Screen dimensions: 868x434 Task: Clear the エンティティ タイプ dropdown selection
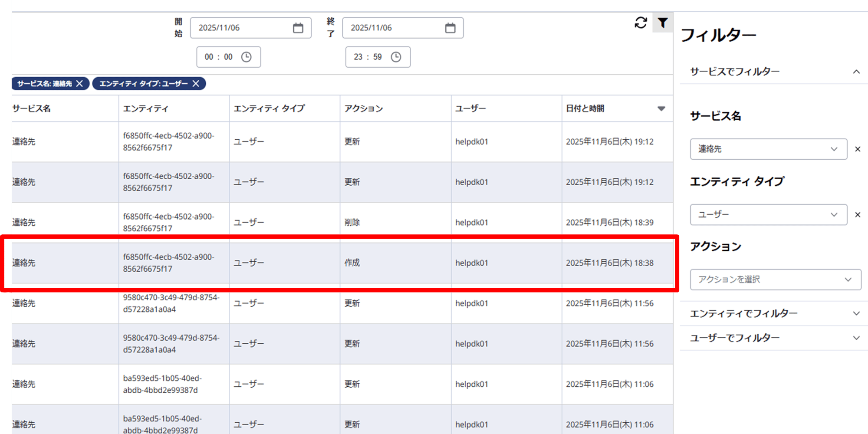(x=857, y=215)
